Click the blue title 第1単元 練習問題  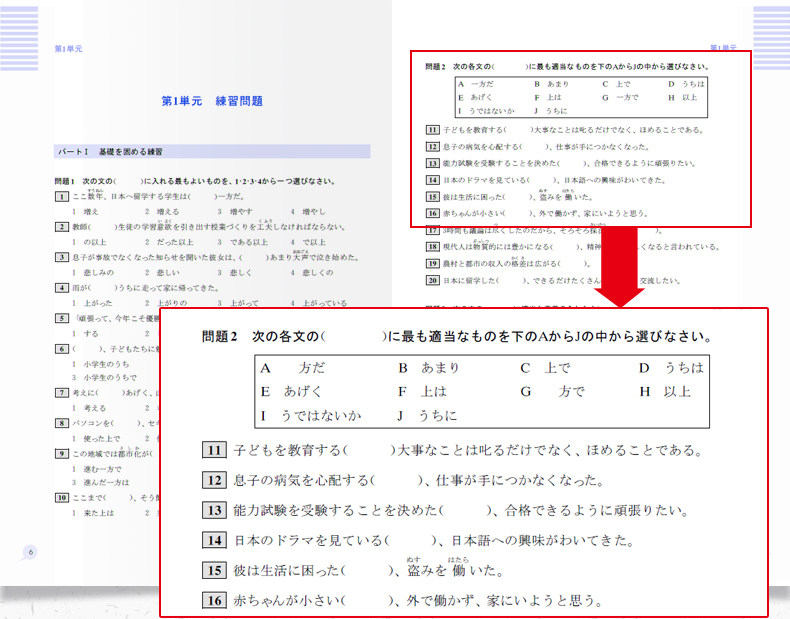point(212,101)
